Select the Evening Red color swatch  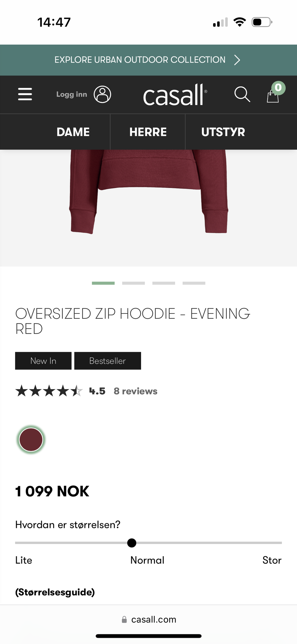[31, 439]
